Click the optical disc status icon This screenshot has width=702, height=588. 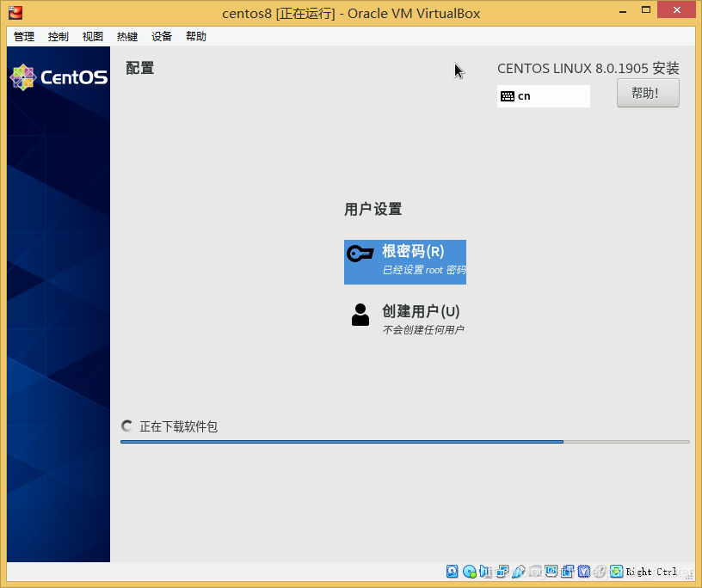(x=470, y=572)
